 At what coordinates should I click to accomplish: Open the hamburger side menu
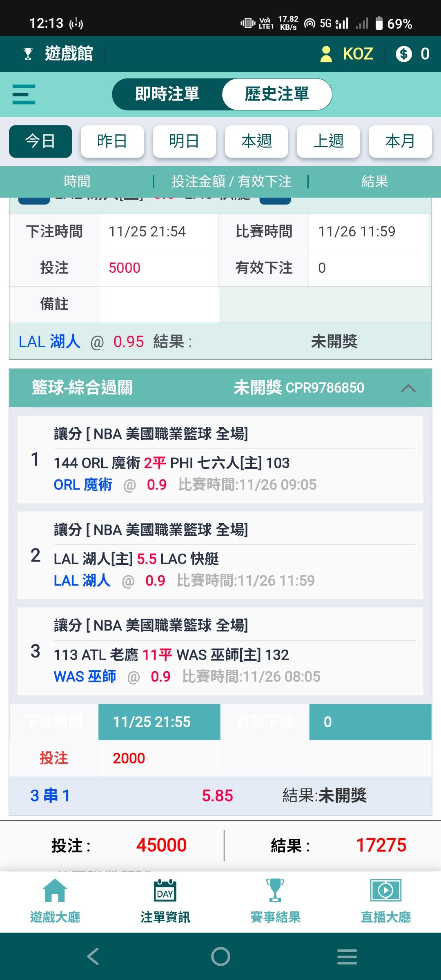[24, 94]
